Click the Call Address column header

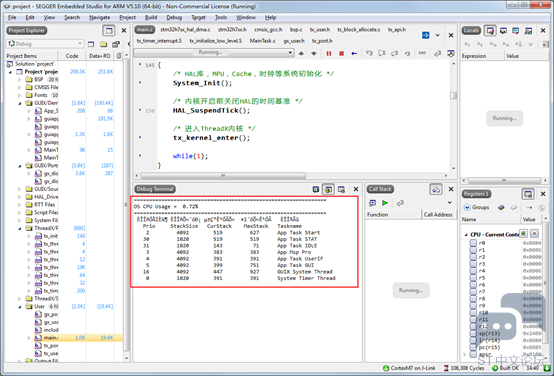[x=438, y=215]
